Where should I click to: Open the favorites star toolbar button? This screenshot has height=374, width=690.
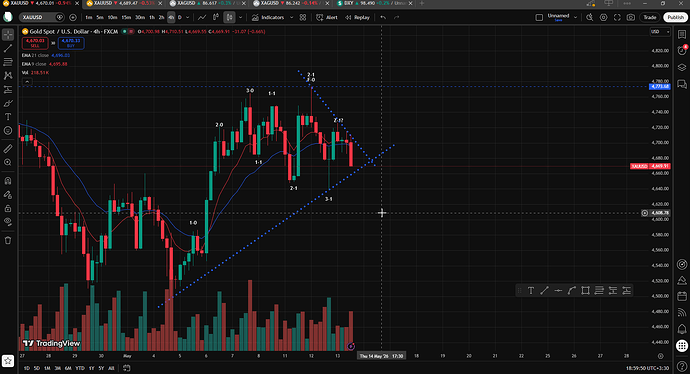(x=8, y=361)
